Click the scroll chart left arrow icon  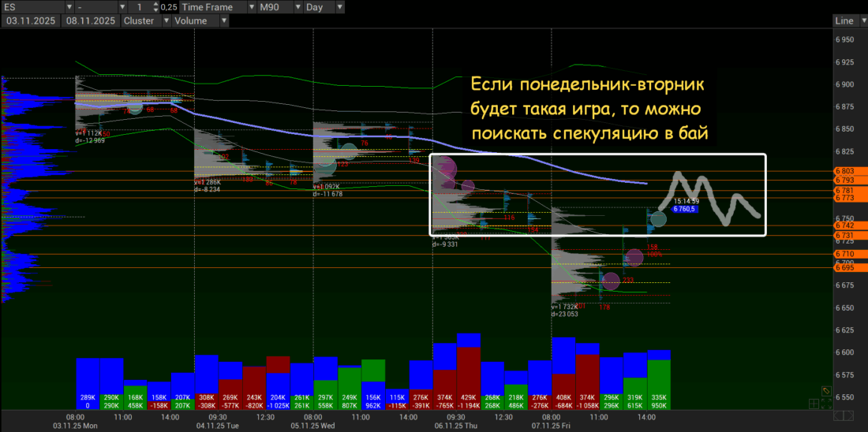pyautogui.click(x=839, y=415)
